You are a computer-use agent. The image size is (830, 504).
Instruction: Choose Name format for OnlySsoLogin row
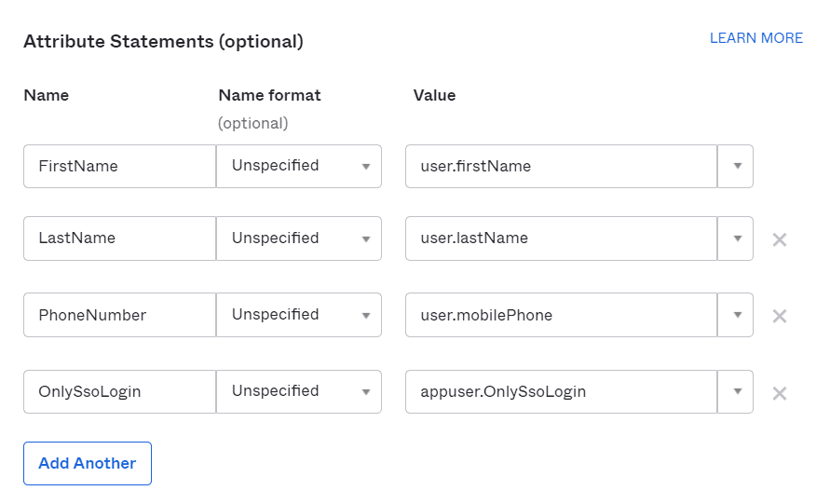pyautogui.click(x=299, y=391)
